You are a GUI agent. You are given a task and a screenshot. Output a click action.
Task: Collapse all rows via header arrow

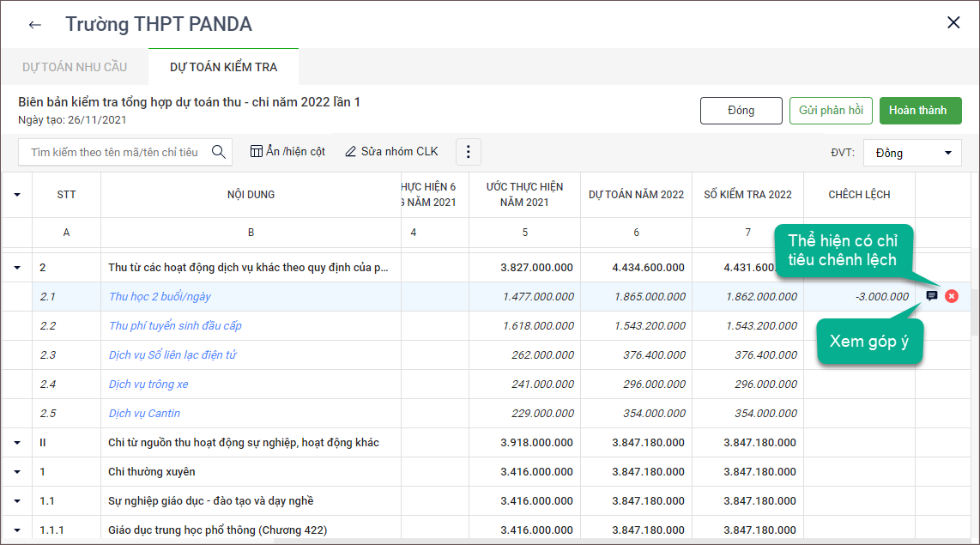(17, 195)
